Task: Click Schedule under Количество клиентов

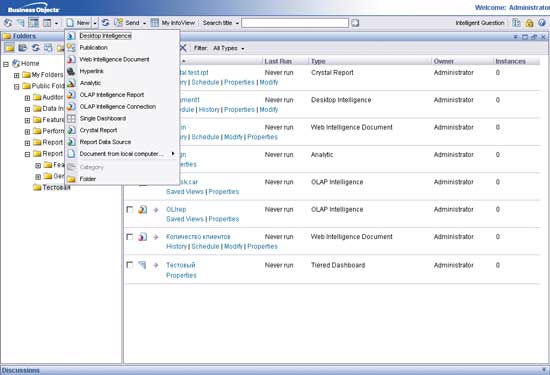Action: (x=205, y=247)
